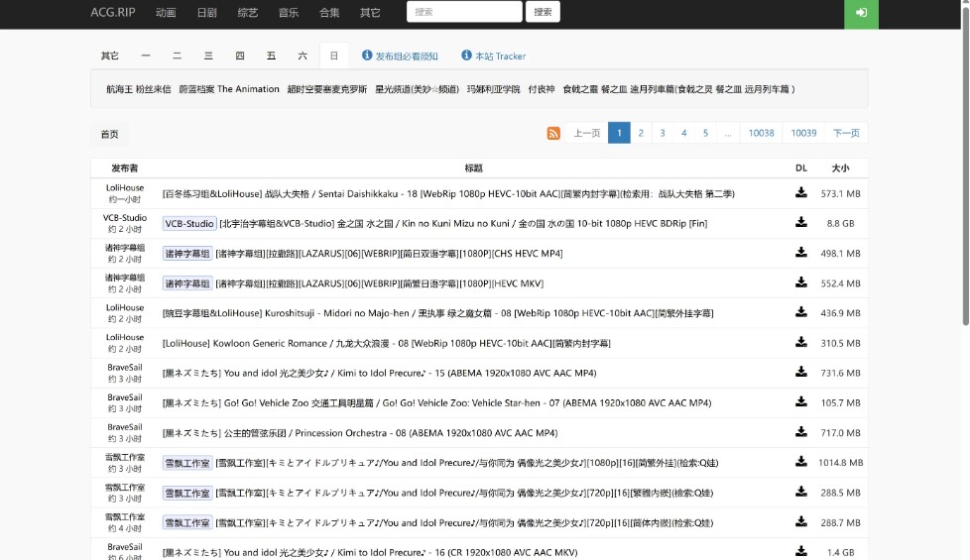Click the 搜索 search button

coord(543,12)
